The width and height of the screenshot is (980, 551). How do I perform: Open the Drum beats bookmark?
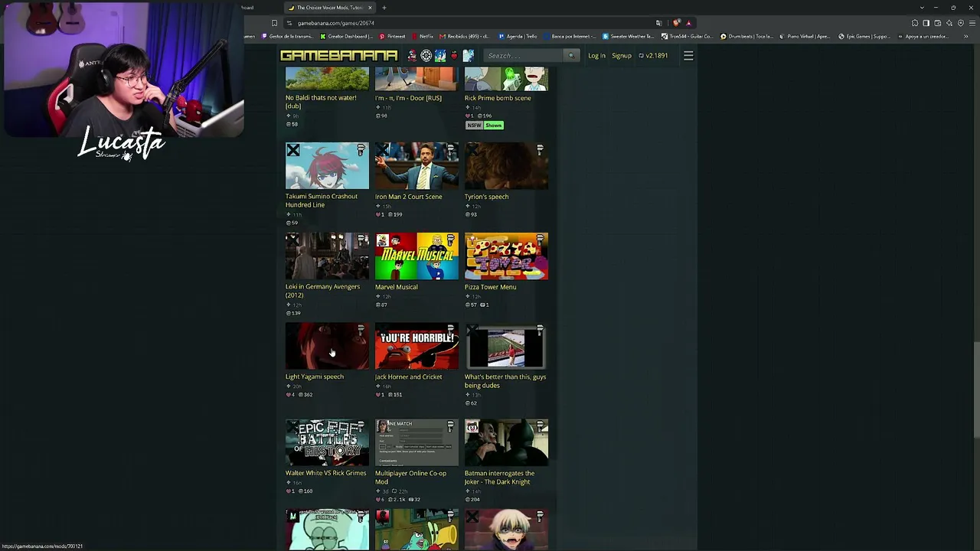click(x=746, y=36)
